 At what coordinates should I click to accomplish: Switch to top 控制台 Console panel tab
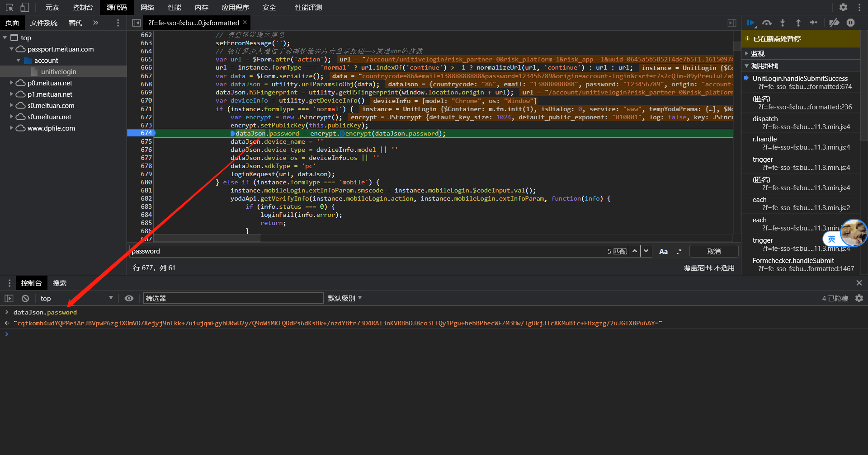click(x=82, y=7)
